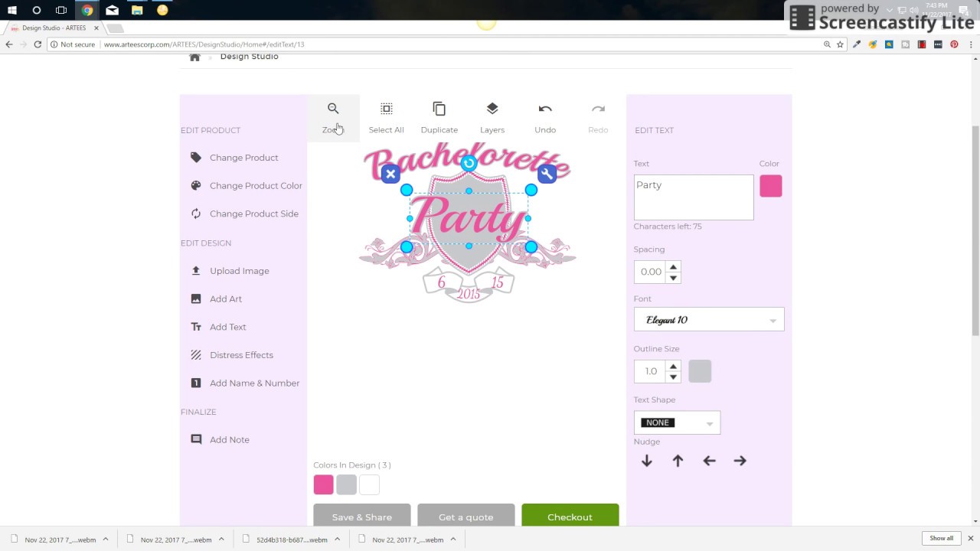Click the Outline Size value field
This screenshot has width=980, height=551.
click(x=651, y=371)
